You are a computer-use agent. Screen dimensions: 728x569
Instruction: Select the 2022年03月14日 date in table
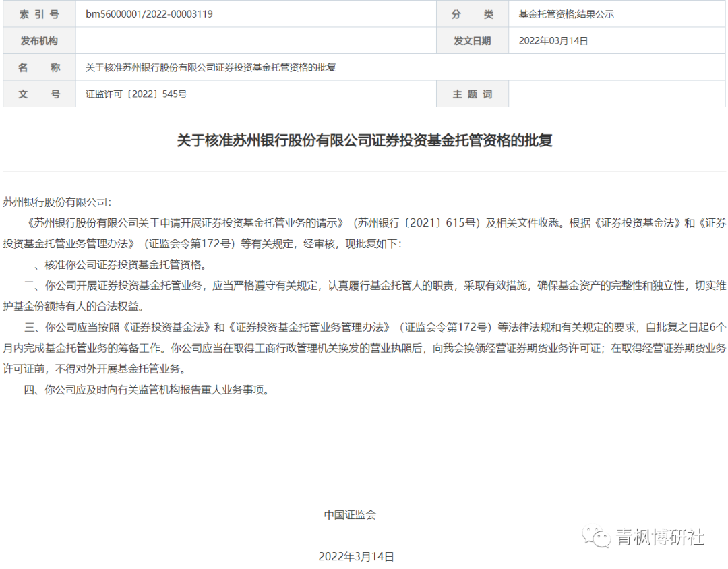[553, 40]
